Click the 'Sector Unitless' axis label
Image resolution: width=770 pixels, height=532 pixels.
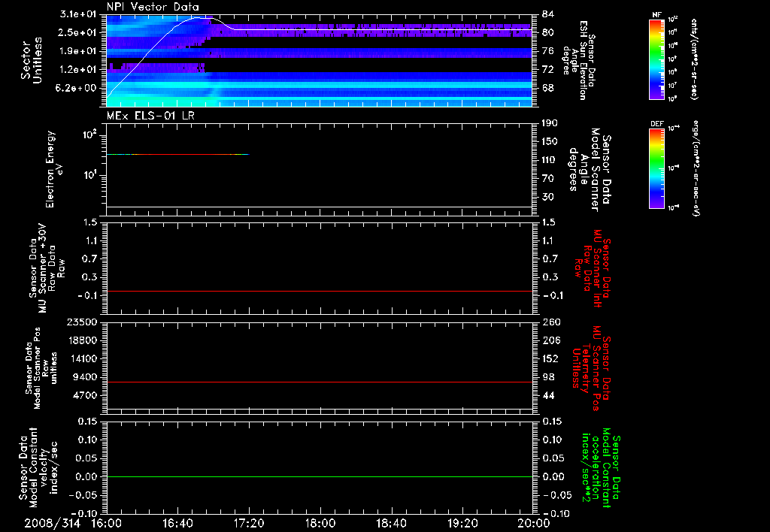click(32, 60)
